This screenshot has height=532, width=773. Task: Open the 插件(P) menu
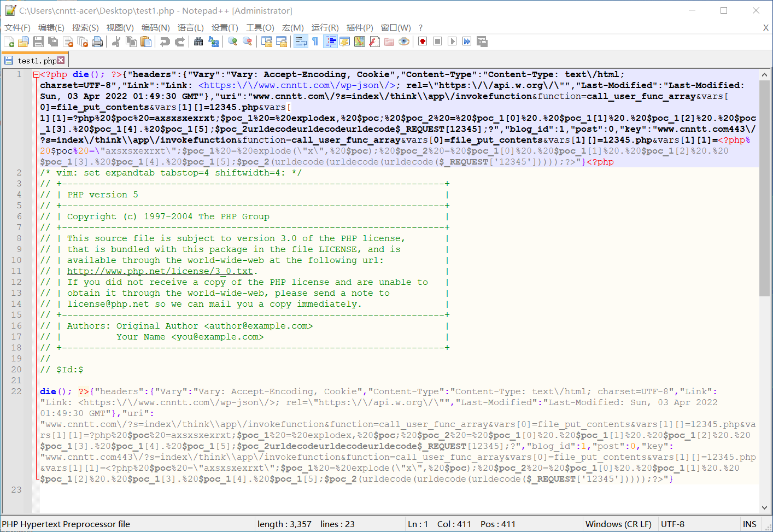tap(360, 27)
